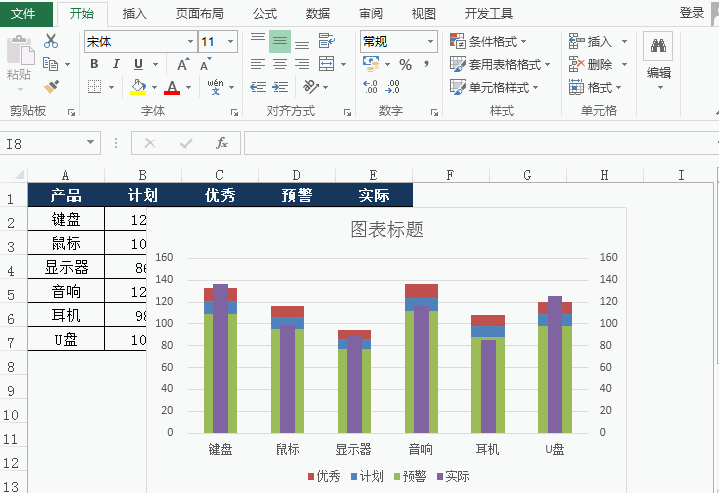Select the Format Painter brush
The height and width of the screenshot is (493, 719).
pos(51,86)
